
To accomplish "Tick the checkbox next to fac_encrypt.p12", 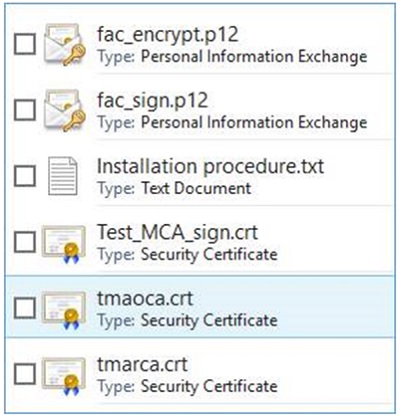I will (x=25, y=44).
